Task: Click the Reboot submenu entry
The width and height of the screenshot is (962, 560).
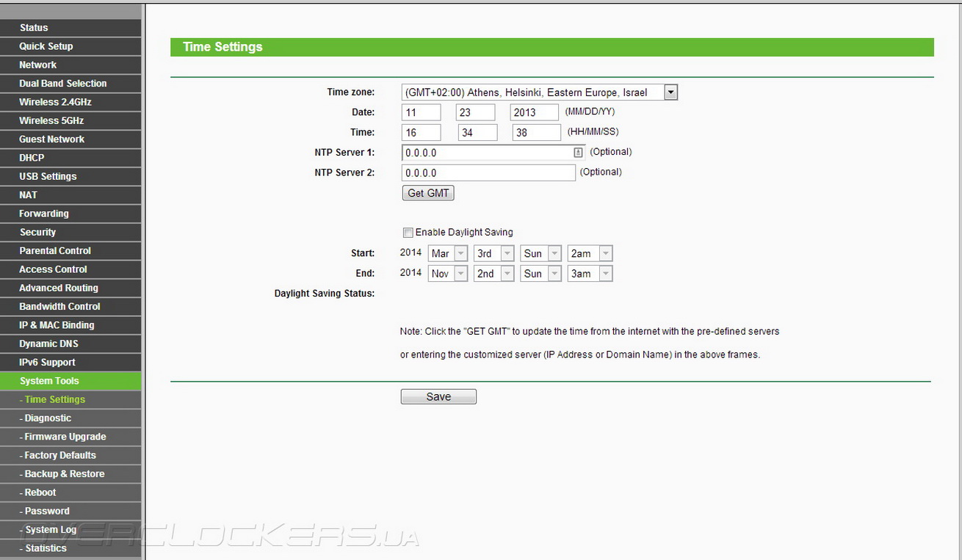Action: (40, 492)
